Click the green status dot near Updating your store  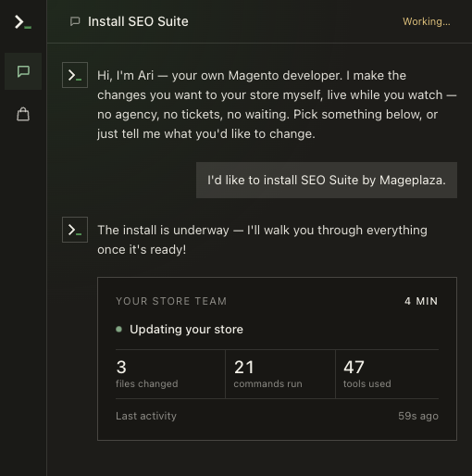tap(118, 330)
